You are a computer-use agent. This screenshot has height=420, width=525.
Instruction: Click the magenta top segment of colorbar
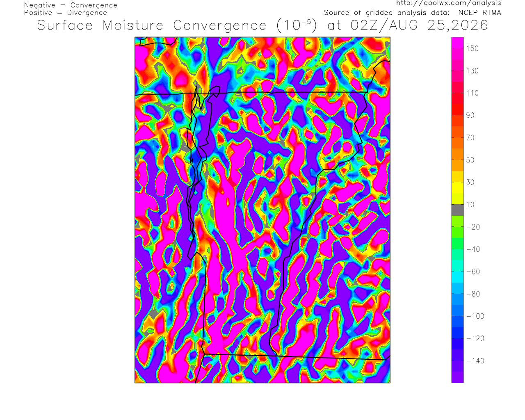point(457,43)
